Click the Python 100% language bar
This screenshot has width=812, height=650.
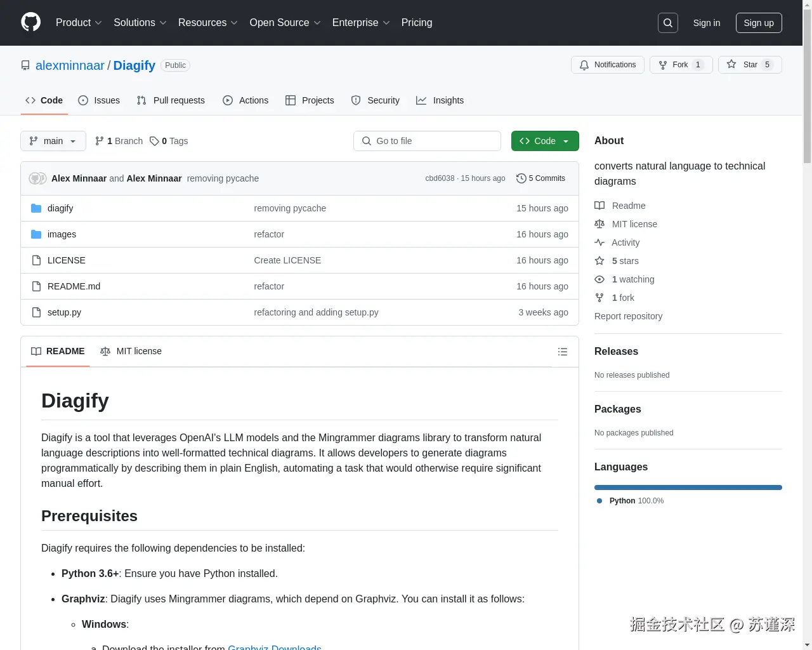click(688, 487)
